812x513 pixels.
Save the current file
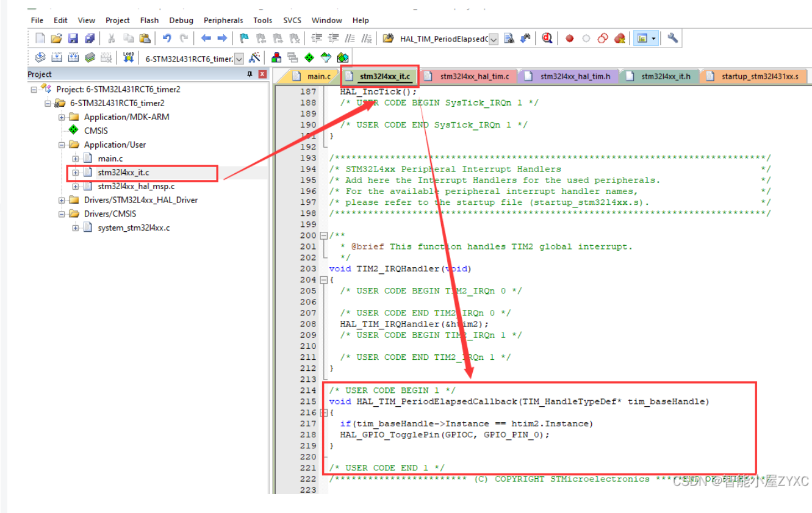pyautogui.click(x=73, y=38)
